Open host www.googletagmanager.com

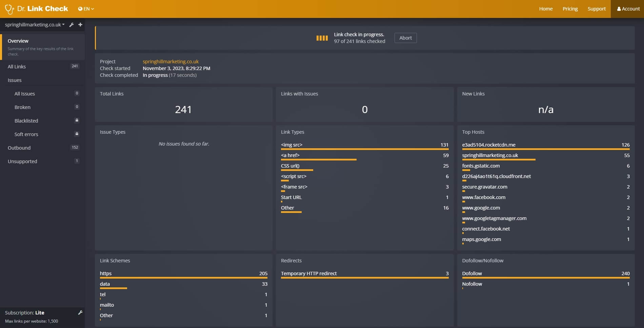tap(494, 218)
